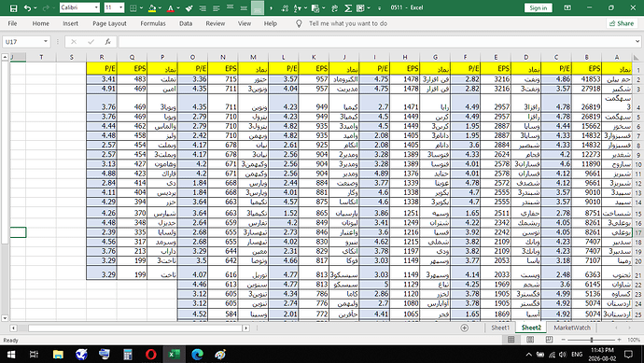Screen dimensions: 644x363
Task: Open the File menu
Action: click(x=13, y=23)
